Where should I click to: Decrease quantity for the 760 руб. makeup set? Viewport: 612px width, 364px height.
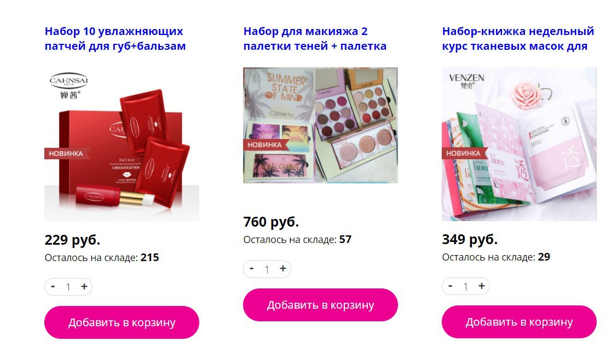tap(252, 269)
